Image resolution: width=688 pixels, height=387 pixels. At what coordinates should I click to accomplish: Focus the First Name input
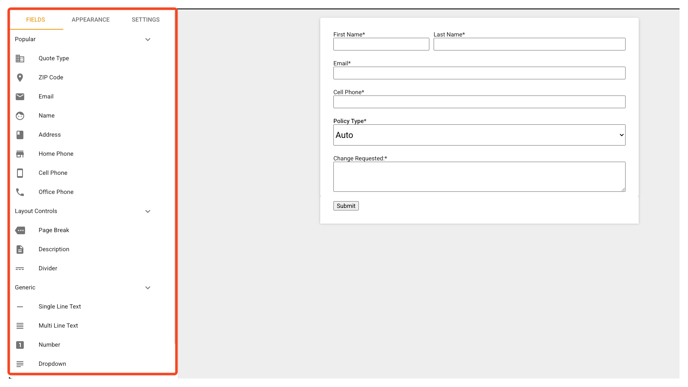point(381,44)
